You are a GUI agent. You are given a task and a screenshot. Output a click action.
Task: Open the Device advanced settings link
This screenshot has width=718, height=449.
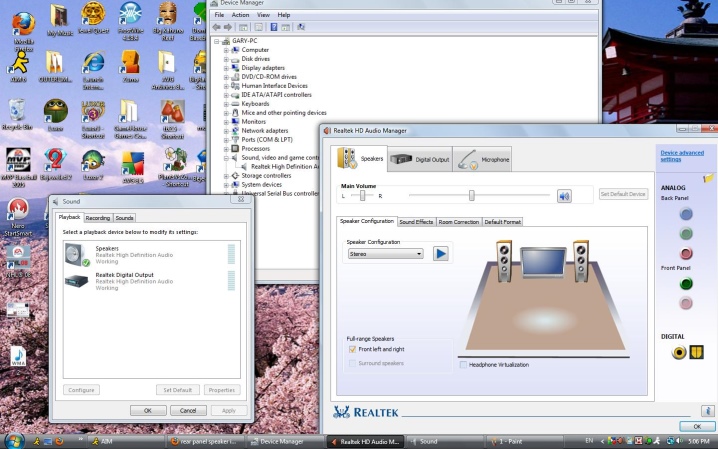point(682,156)
